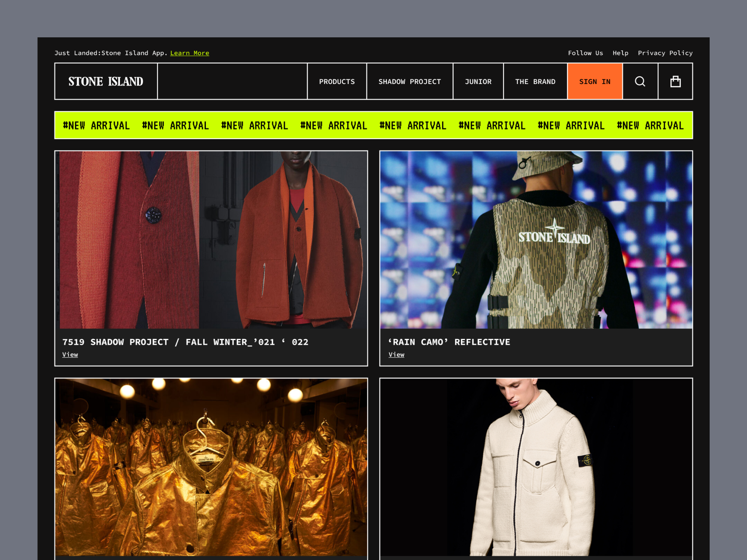Click View under 'Rain Camo' Reflective

point(396,355)
